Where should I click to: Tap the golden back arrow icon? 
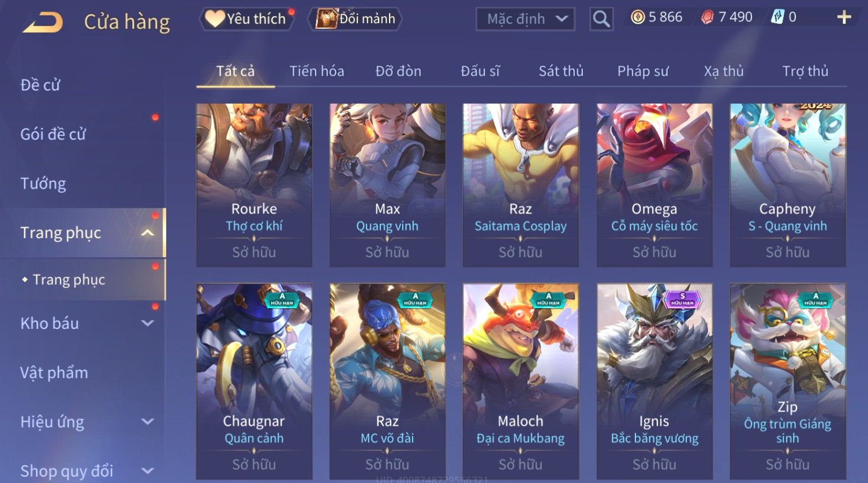click(43, 22)
